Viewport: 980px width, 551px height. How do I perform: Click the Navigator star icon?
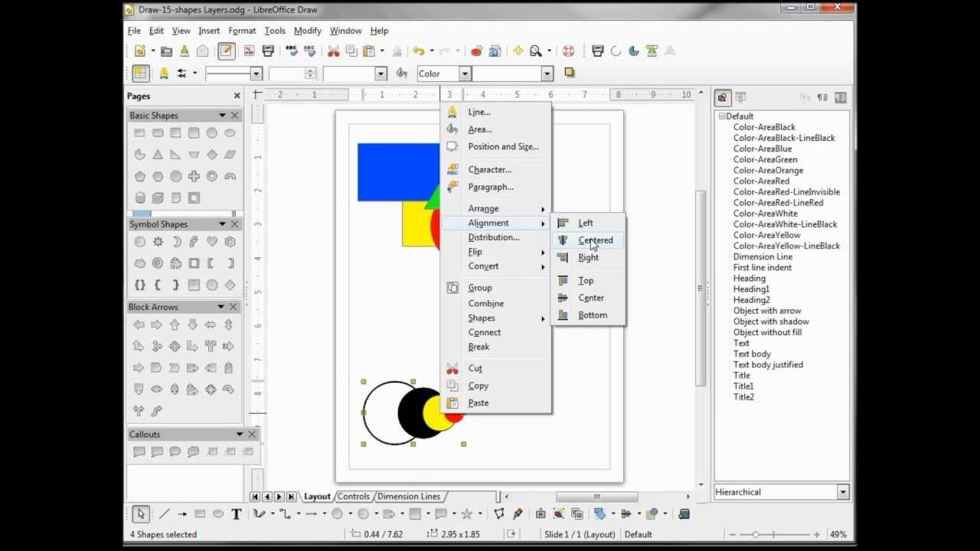pos(518,51)
